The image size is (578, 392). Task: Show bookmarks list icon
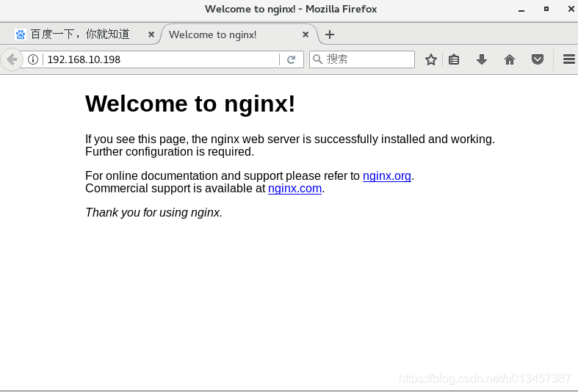(454, 59)
